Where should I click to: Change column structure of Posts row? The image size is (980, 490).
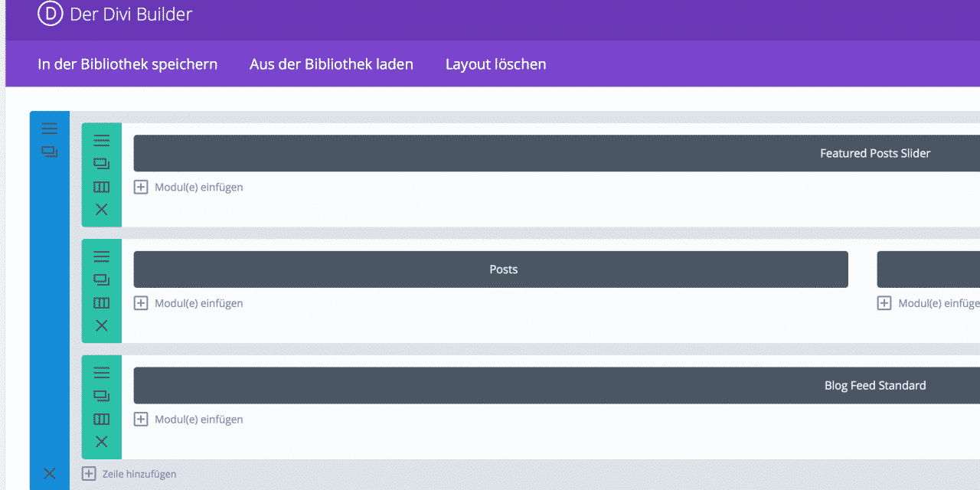tap(102, 302)
